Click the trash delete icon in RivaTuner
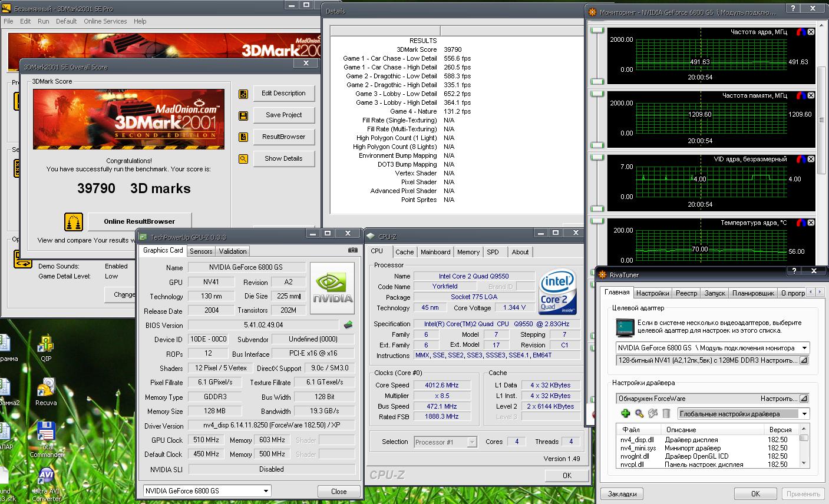 pos(666,413)
